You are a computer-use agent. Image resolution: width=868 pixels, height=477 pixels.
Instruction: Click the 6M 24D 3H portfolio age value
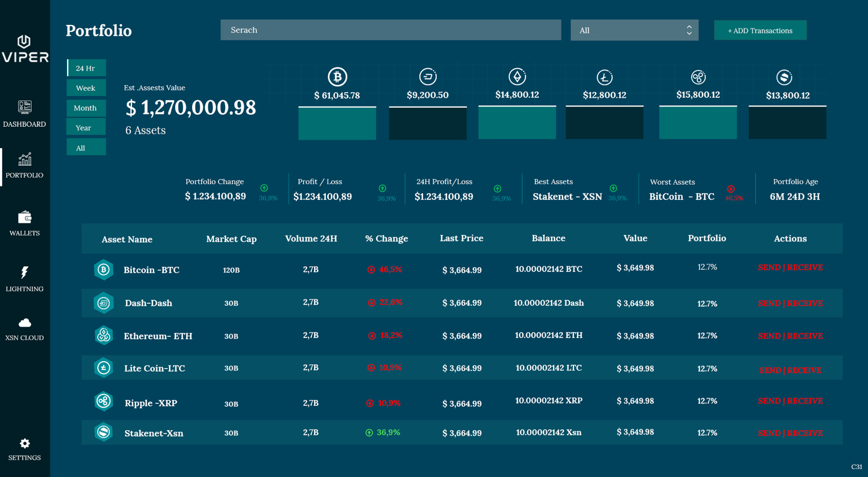point(795,196)
